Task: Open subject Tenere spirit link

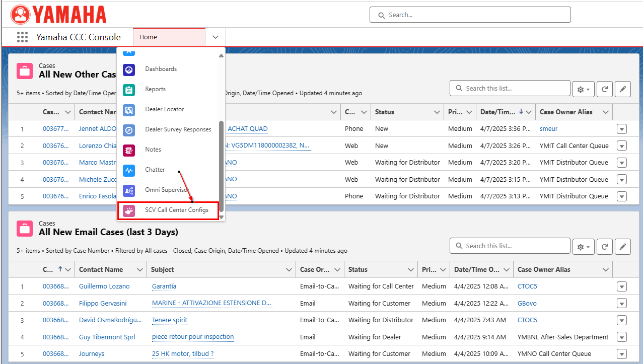Action: point(170,320)
